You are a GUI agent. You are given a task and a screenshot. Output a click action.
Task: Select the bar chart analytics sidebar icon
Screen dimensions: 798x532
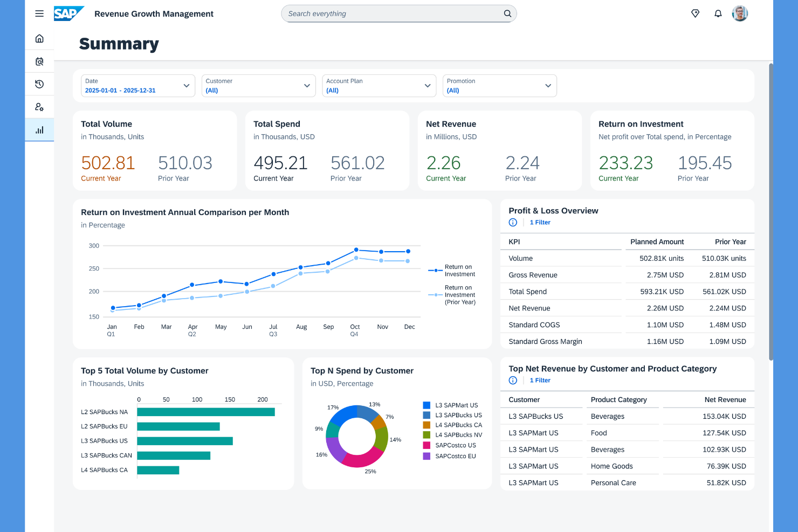[39, 130]
